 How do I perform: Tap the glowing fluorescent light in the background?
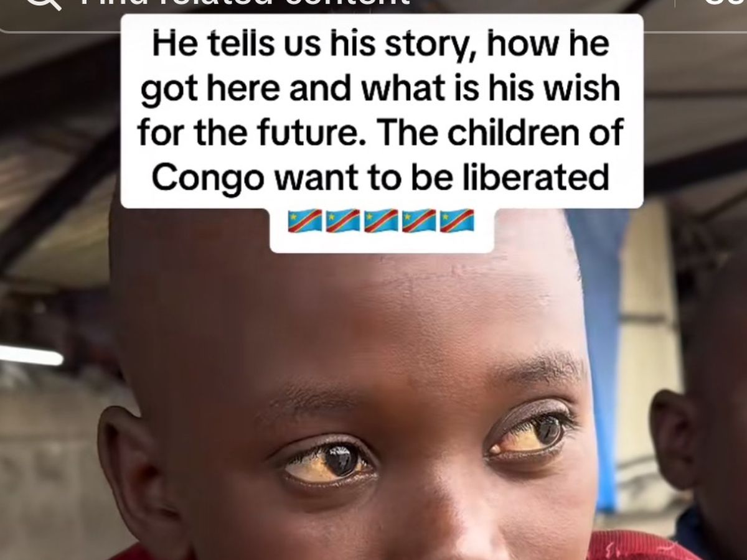pyautogui.click(x=31, y=355)
